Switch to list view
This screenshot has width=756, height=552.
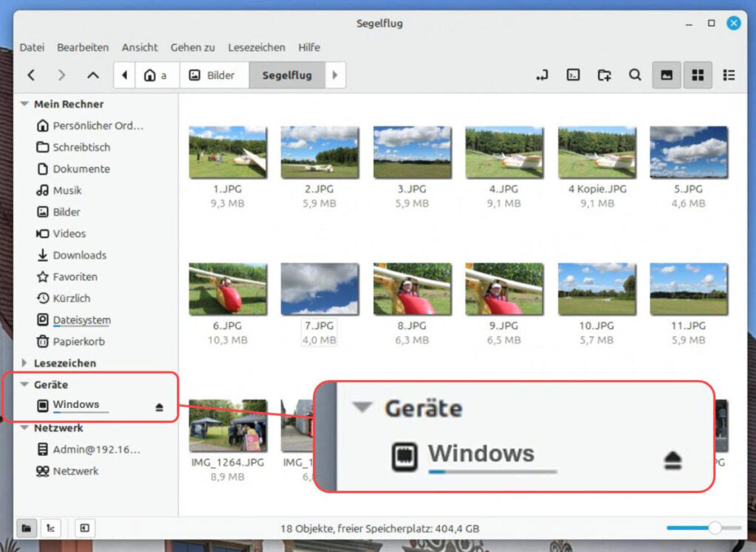(x=729, y=75)
